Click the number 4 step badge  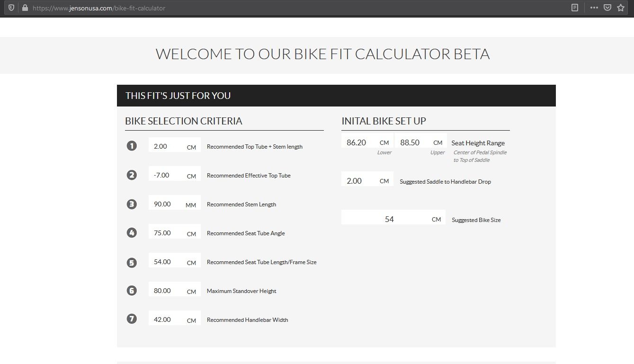click(132, 232)
